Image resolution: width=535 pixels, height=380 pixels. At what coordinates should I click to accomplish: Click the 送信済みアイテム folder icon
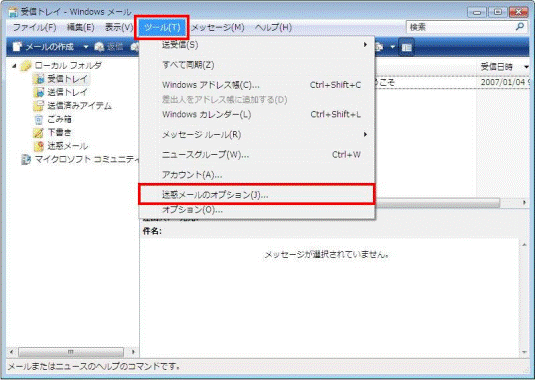tap(39, 106)
